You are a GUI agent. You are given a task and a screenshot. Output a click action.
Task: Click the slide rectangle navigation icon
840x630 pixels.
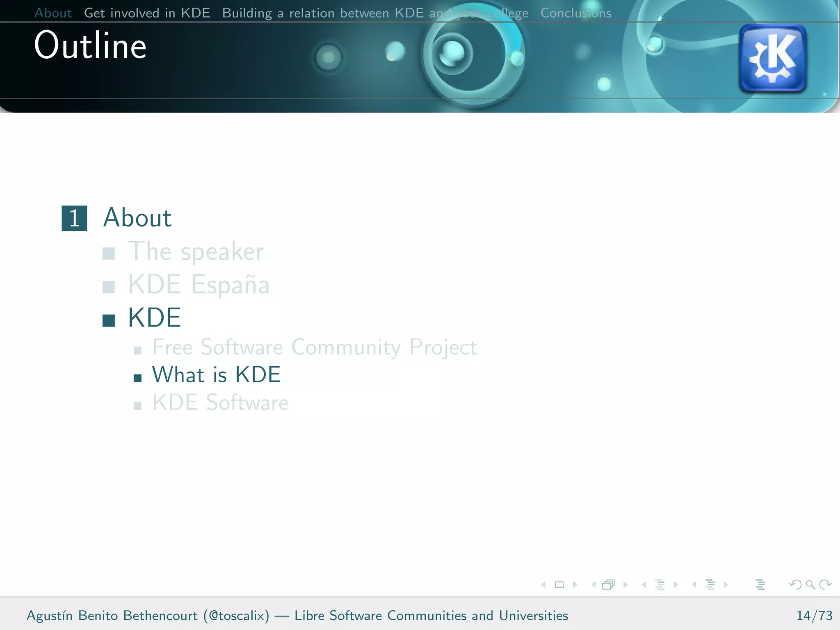point(559,584)
